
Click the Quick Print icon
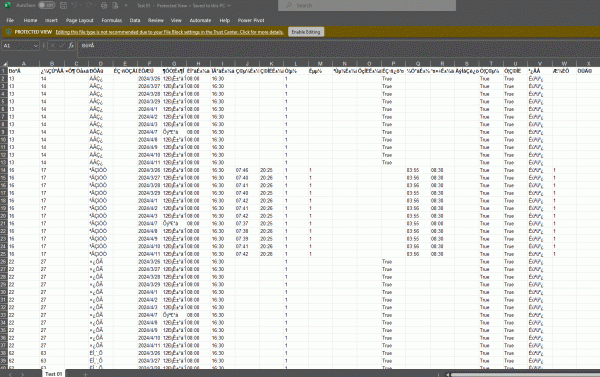click(104, 5)
